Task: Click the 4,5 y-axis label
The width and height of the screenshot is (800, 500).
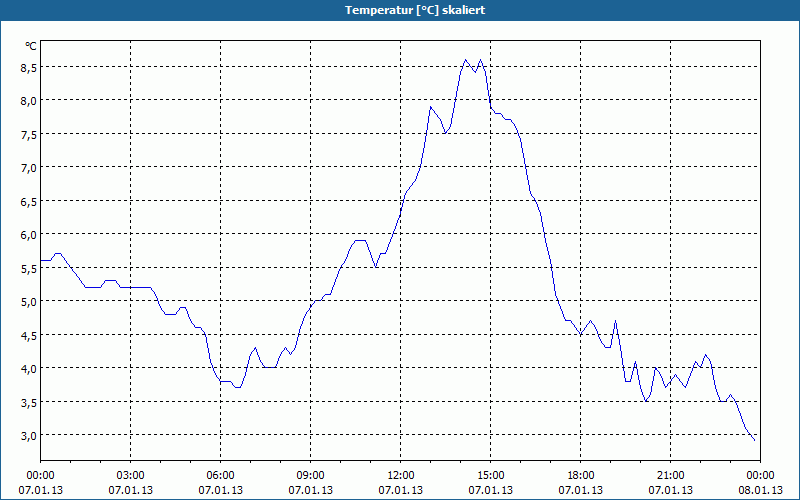Action: [28, 336]
